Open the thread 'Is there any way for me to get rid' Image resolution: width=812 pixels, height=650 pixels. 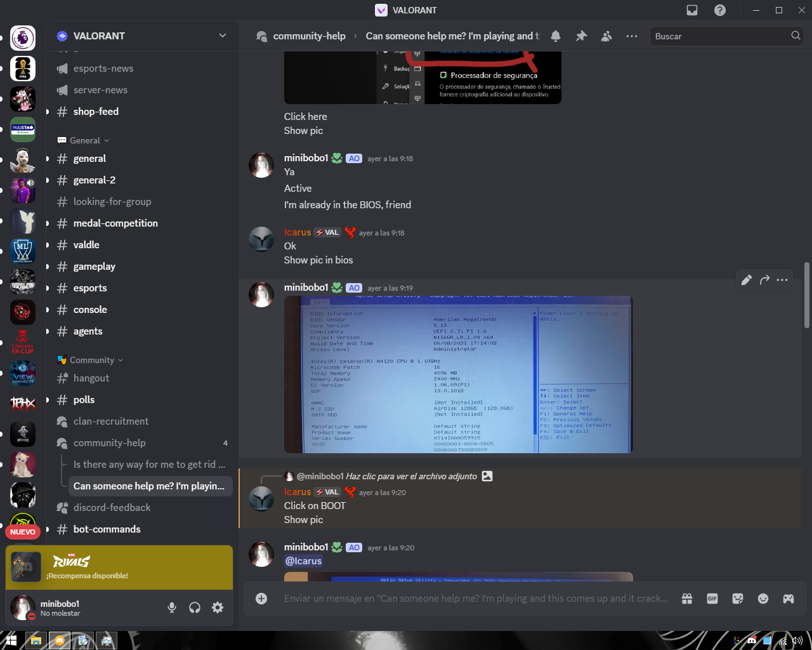[150, 465]
